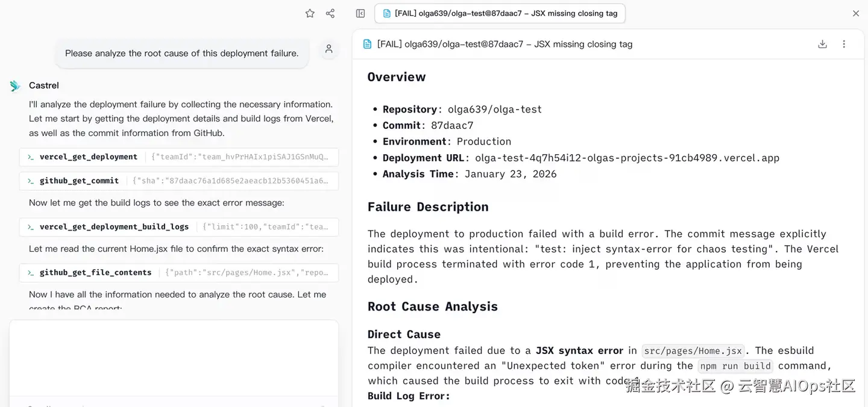The image size is (868, 407).
Task: Open the olga-test vercel.app deployment URL
Action: click(x=627, y=158)
